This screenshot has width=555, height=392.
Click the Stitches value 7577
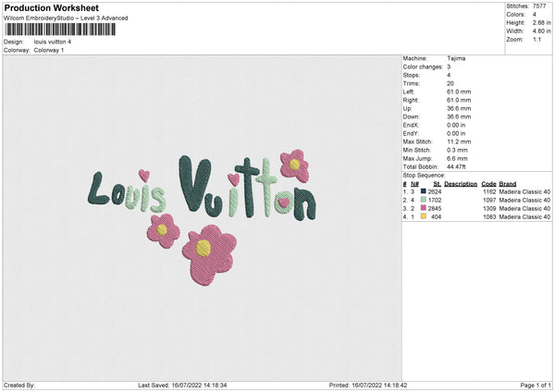pos(539,6)
